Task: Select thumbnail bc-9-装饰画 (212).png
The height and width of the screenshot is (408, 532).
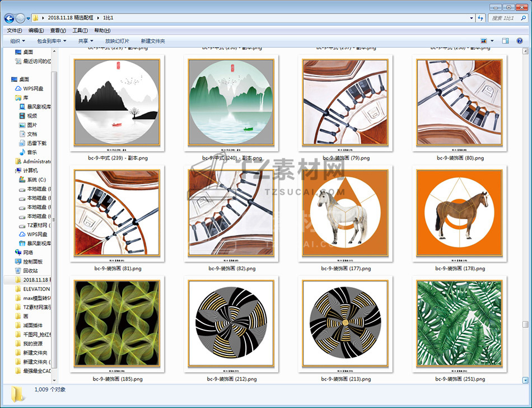Action: [231, 324]
